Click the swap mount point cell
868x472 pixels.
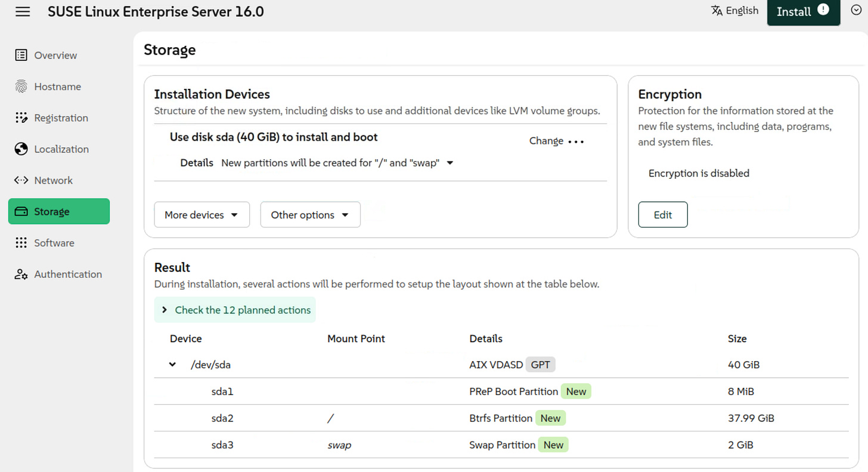pos(339,445)
